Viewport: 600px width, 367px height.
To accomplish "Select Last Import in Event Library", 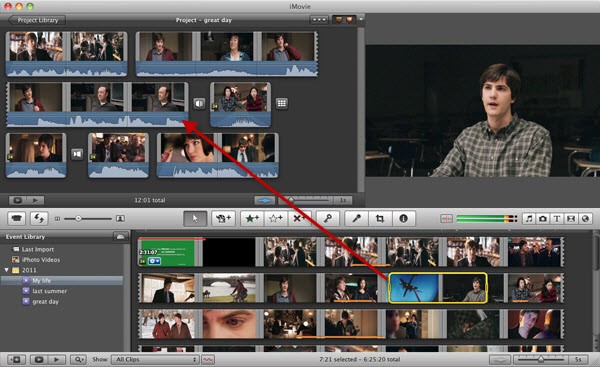I will click(x=38, y=249).
